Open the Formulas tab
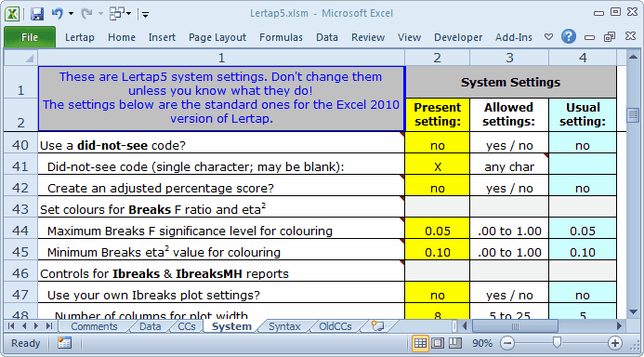644x357 pixels. pos(281,37)
